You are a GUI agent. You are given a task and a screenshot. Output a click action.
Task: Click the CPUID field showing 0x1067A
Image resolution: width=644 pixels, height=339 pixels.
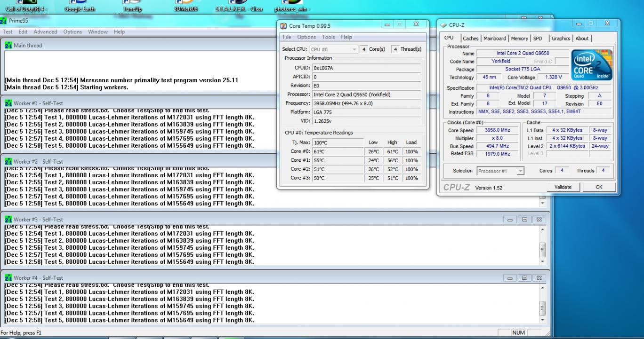[x=367, y=68]
